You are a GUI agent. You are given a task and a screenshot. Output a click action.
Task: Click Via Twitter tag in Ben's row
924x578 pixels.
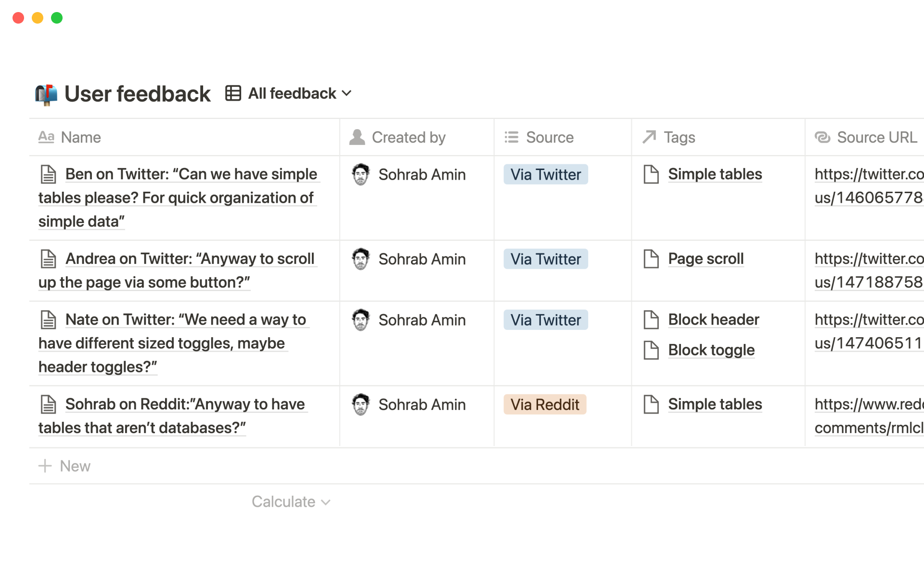click(x=545, y=174)
